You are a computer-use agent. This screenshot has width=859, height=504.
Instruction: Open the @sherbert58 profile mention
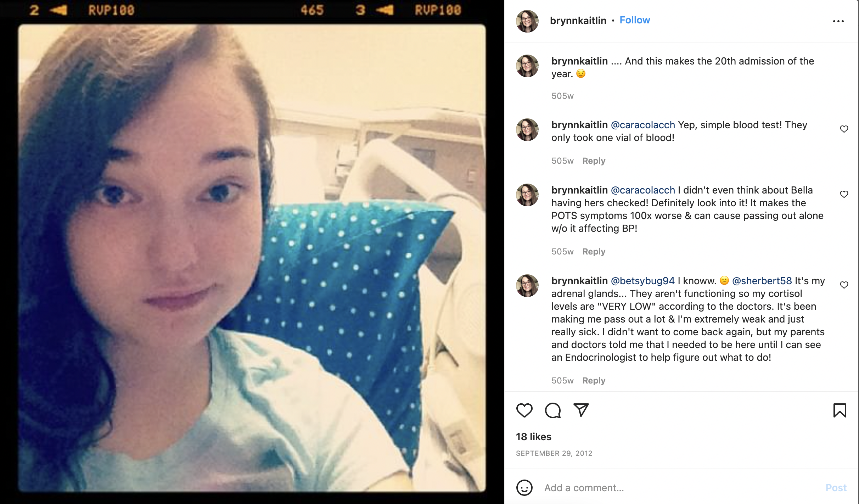(762, 281)
